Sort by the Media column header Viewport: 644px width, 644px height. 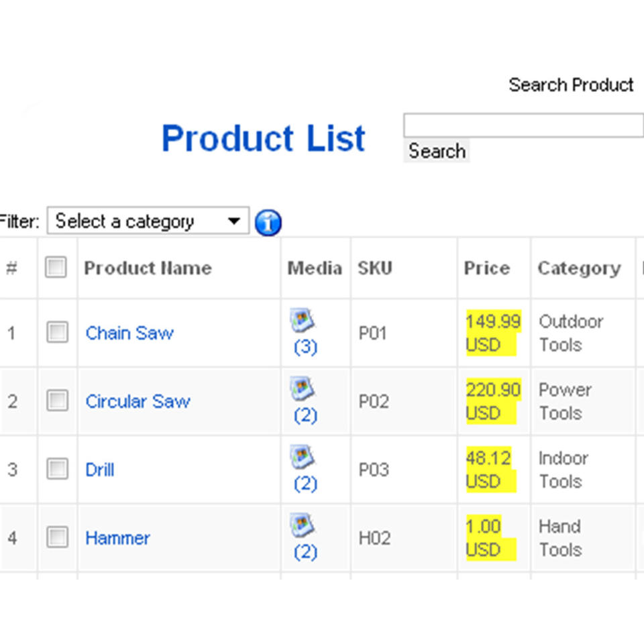click(315, 268)
